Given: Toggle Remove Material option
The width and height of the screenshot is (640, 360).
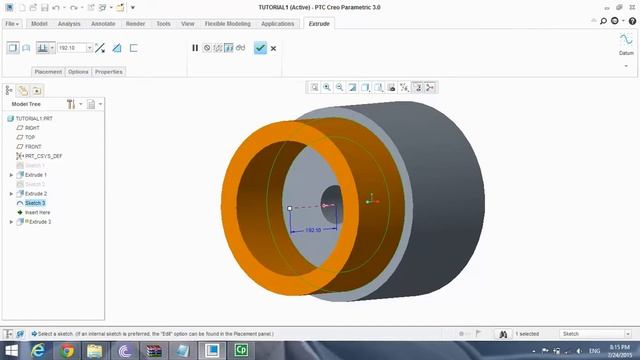Looking at the screenshot, I should pos(117,48).
